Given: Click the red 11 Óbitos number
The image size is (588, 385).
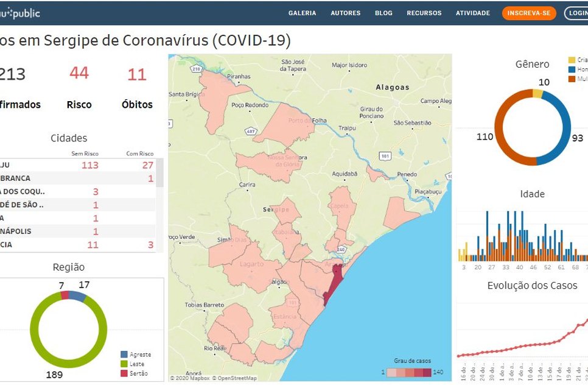Looking at the screenshot, I should (x=137, y=75).
